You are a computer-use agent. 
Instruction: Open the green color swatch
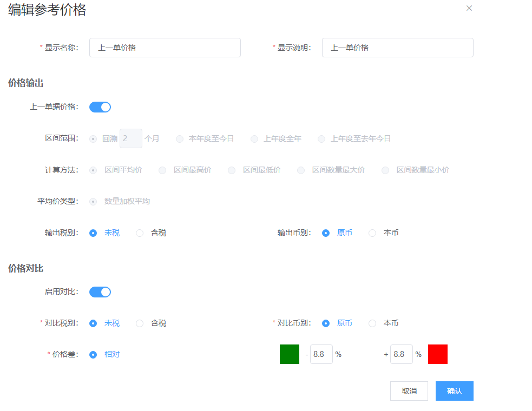point(290,354)
